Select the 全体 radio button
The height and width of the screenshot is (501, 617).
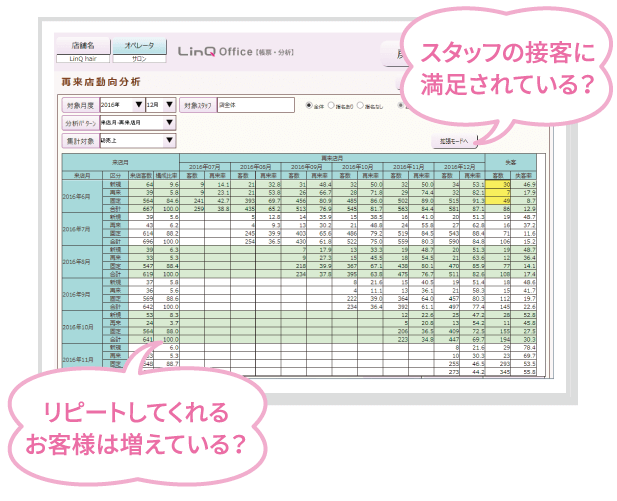click(308, 104)
